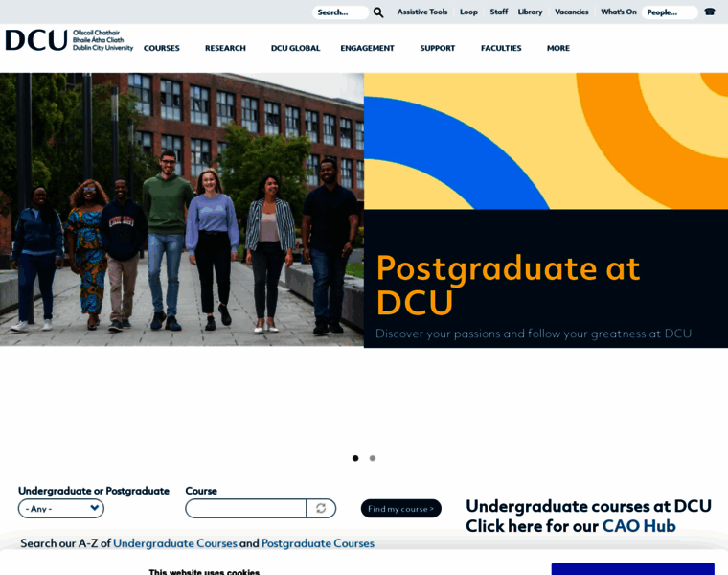This screenshot has width=728, height=575.
Task: Select the second carousel slide dot
Action: coord(373,458)
